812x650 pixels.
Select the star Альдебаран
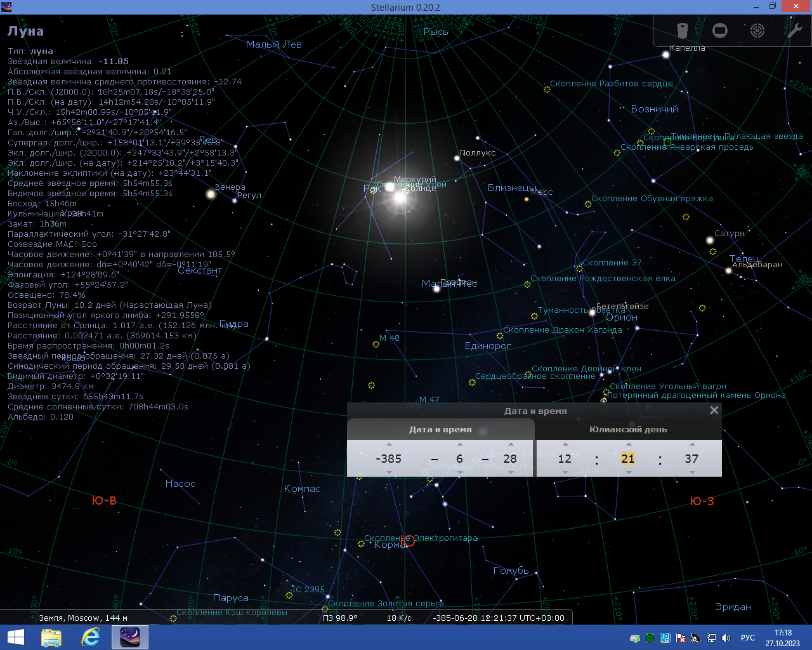pyautogui.click(x=728, y=270)
